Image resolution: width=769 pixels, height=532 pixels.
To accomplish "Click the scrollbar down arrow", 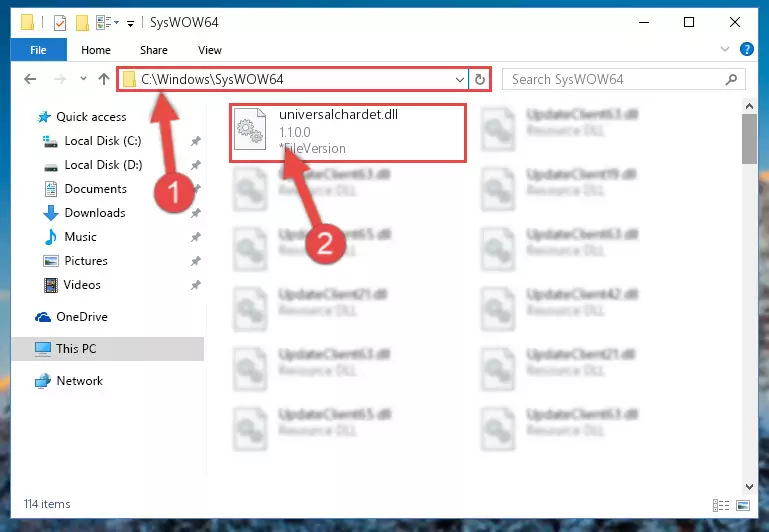I will (x=749, y=486).
